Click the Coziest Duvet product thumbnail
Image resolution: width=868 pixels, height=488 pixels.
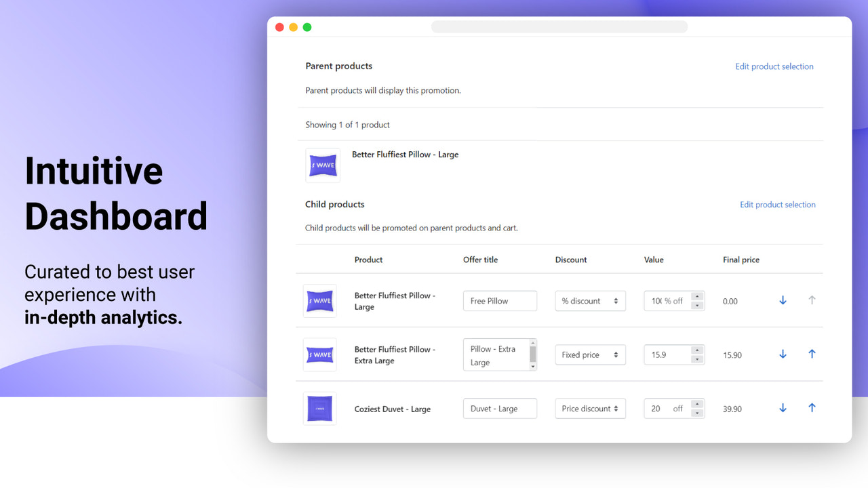(319, 408)
